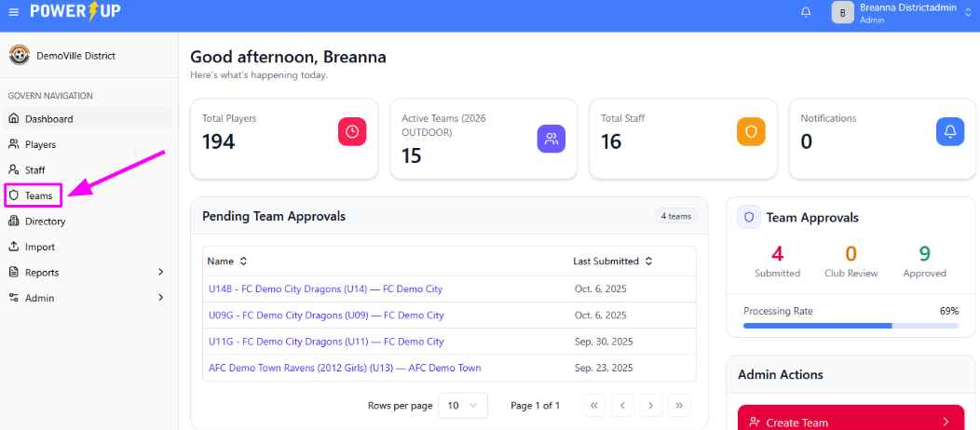The height and width of the screenshot is (430, 980).
Task: Open the Directory page
Action: point(88,221)
